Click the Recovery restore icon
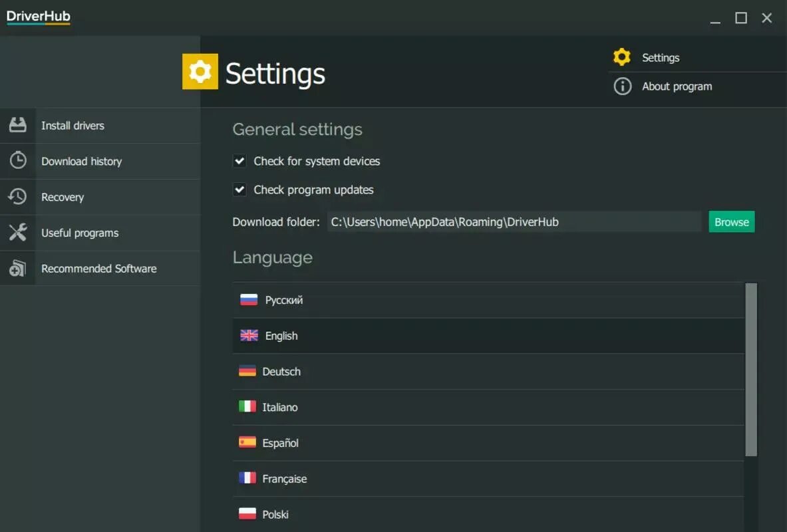 (18, 197)
